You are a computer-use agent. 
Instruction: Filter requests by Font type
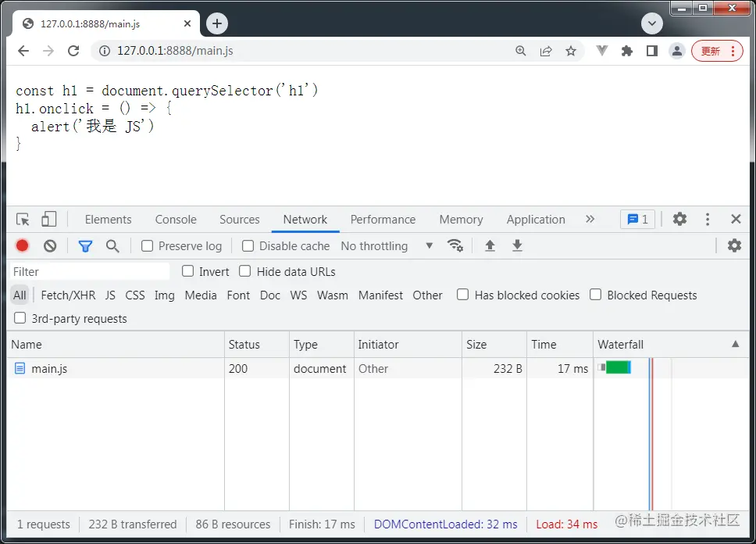coord(238,295)
